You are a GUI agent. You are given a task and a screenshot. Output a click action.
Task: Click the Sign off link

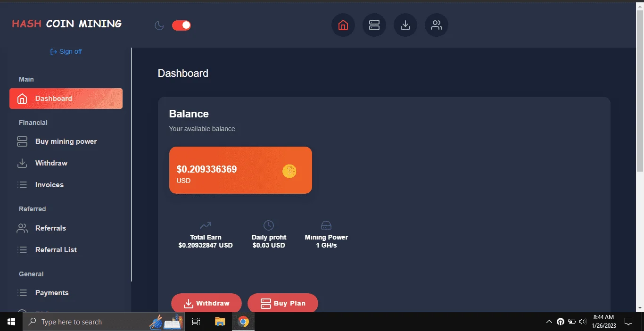pos(66,51)
